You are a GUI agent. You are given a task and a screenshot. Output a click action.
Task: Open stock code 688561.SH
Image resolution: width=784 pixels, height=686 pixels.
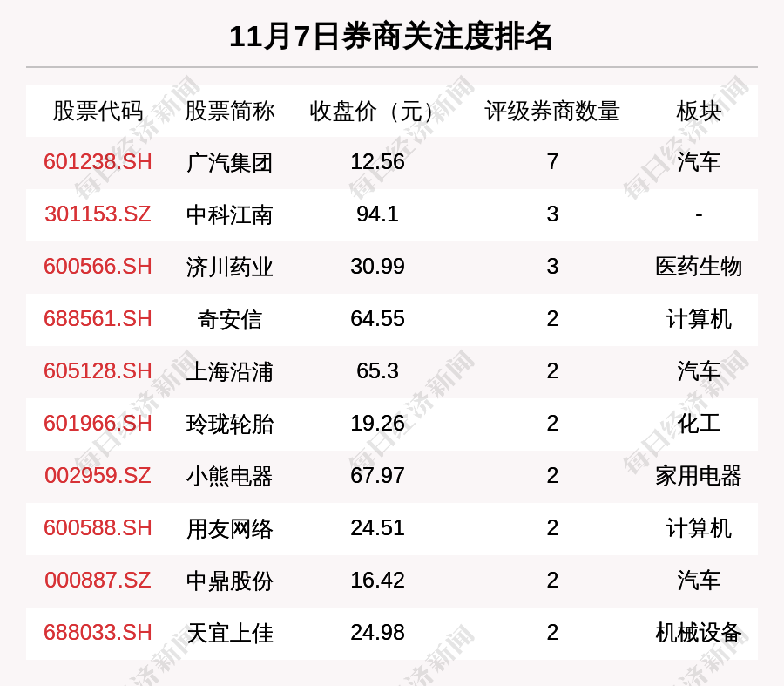(98, 319)
